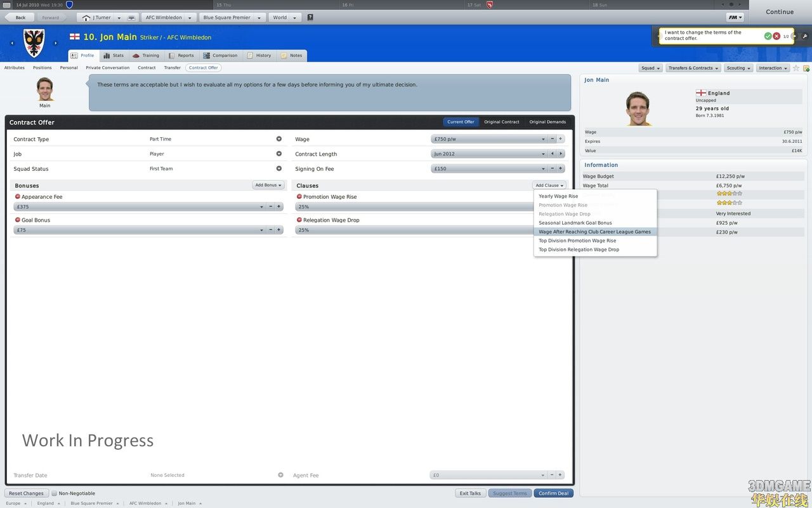Remove the Promotion Wage Rise clause
Screen dimensions: 812x508
[299, 197]
